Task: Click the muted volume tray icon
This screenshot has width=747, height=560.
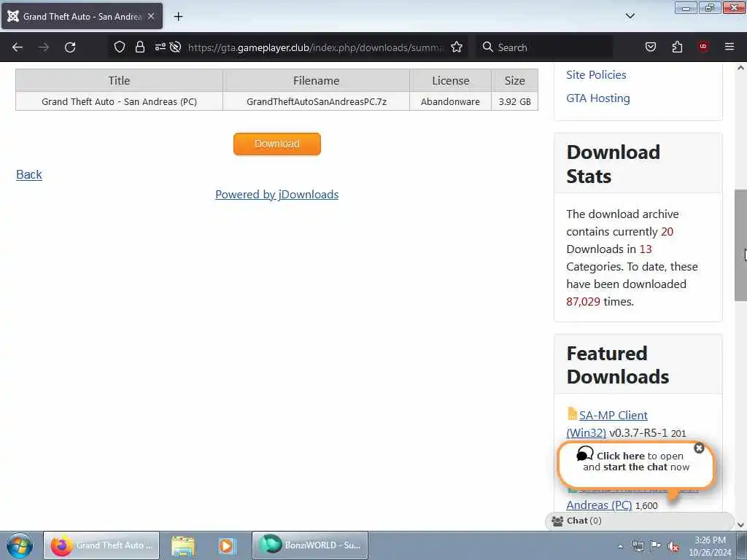Action: tap(673, 546)
